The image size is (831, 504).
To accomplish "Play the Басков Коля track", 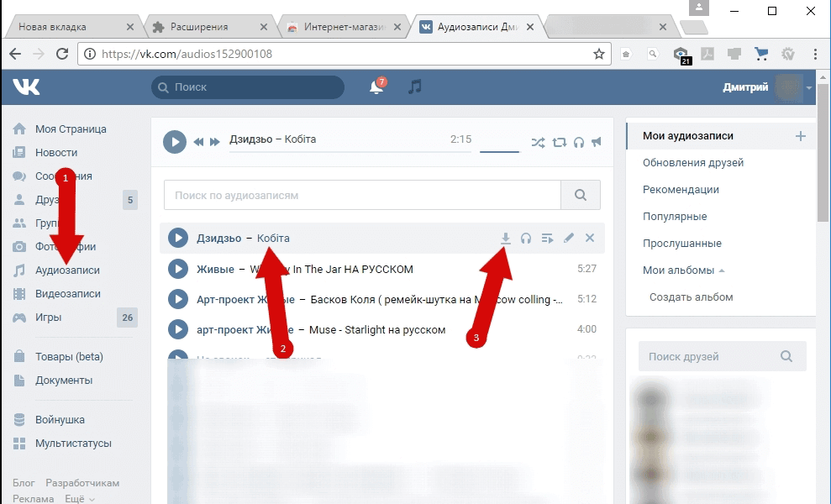I will point(178,299).
